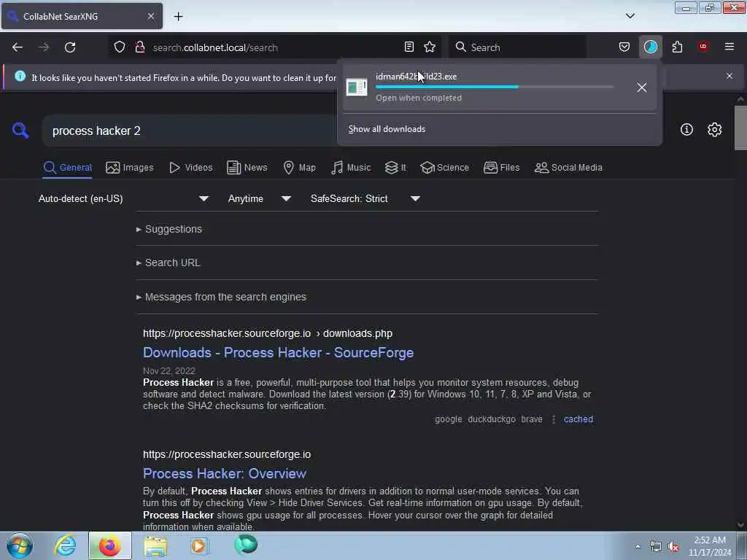Expand the Suggestions section
Image resolution: width=747 pixels, height=560 pixels.
point(174,229)
